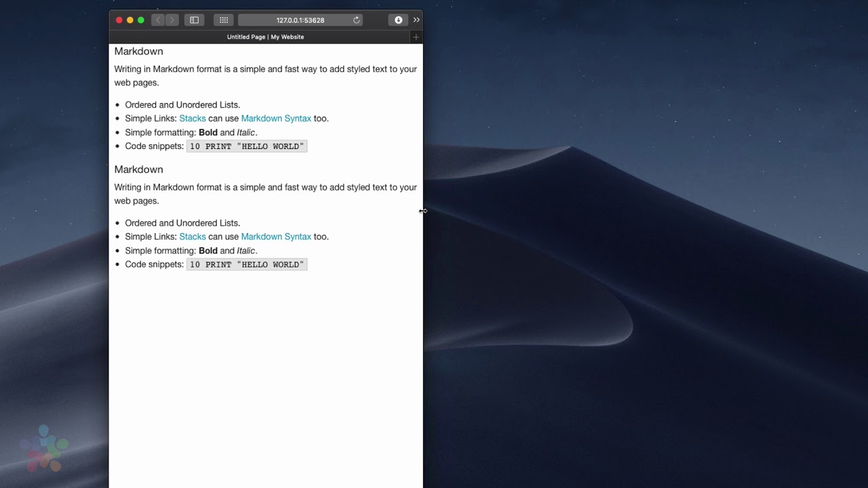Screen dimensions: 868x488
Task: Click the first Markdown heading
Action: 138,52
